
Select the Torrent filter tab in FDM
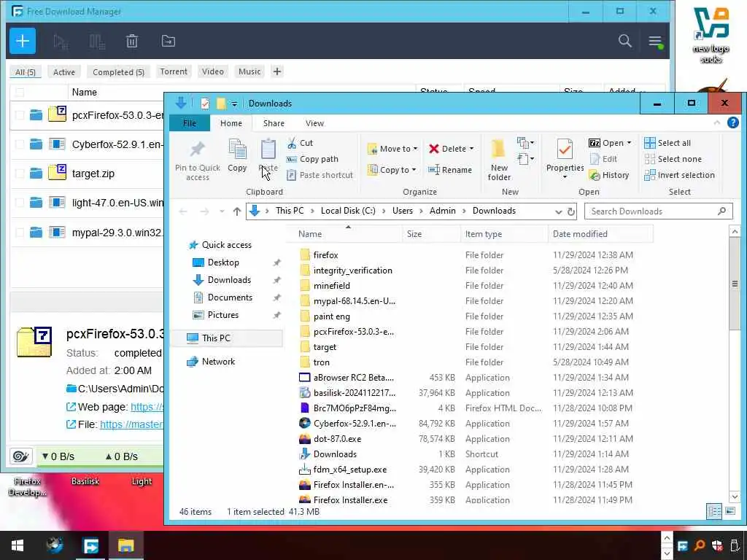click(174, 71)
